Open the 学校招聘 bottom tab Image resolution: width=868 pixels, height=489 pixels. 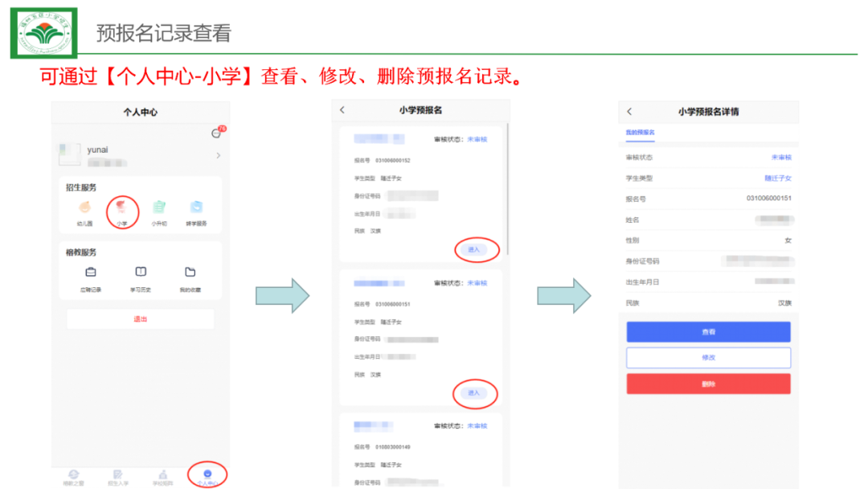point(163,476)
